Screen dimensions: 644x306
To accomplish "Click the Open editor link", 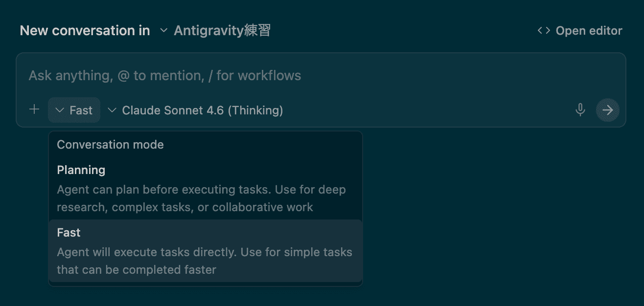I will [x=589, y=31].
